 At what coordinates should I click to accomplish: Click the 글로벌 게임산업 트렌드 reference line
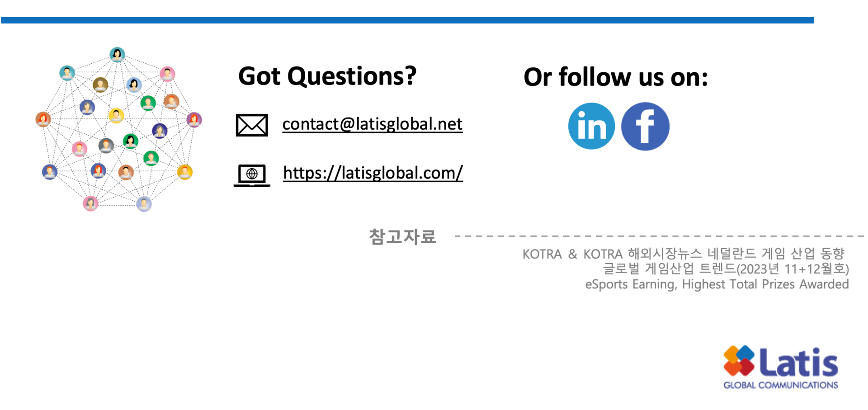[x=726, y=269]
